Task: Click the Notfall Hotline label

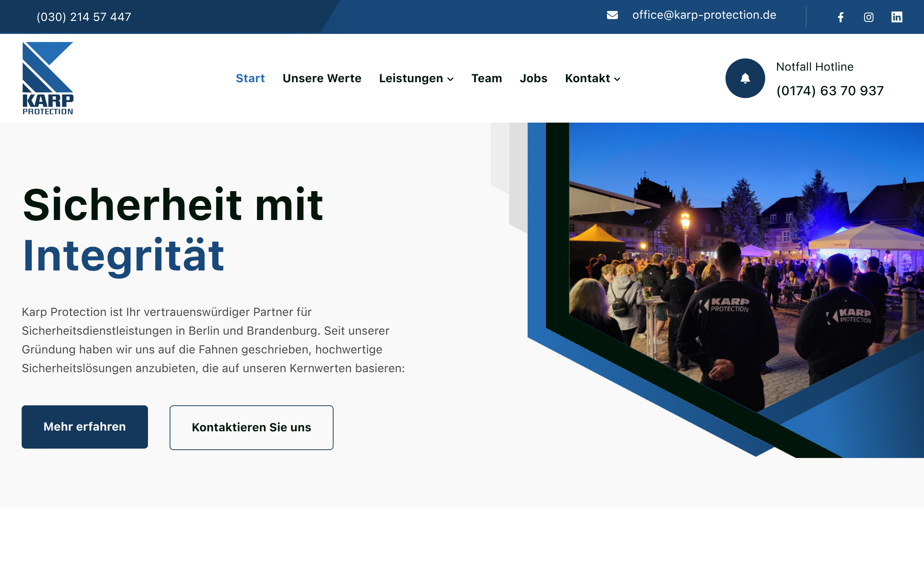Action: (x=814, y=67)
